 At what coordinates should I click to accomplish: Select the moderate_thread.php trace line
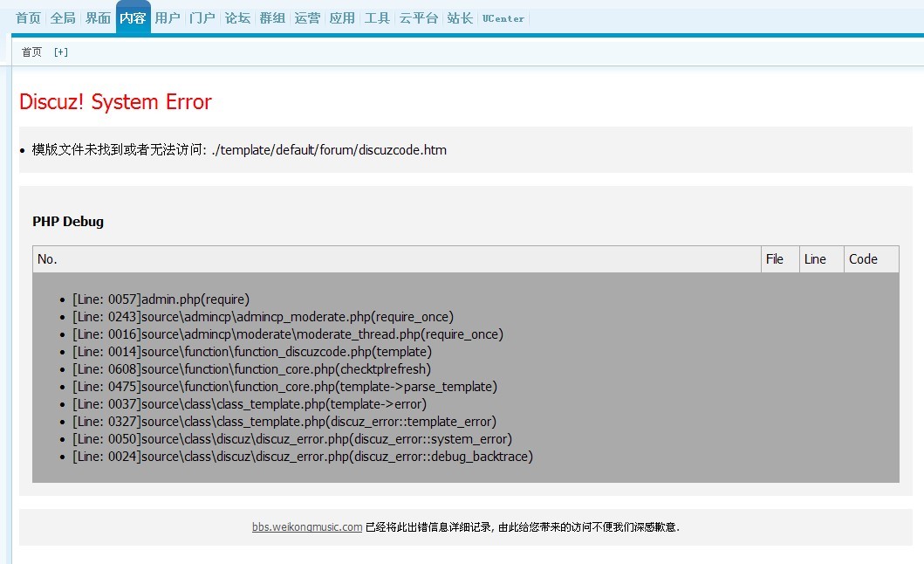[x=288, y=334]
